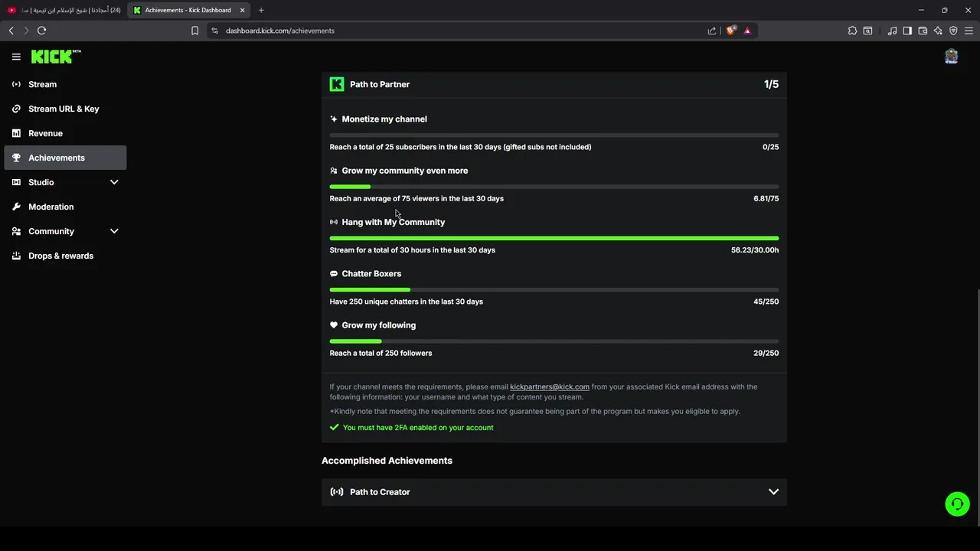Viewport: 980px width, 551px height.
Task: Click the Brave Shields lion icon
Action: [730, 31]
